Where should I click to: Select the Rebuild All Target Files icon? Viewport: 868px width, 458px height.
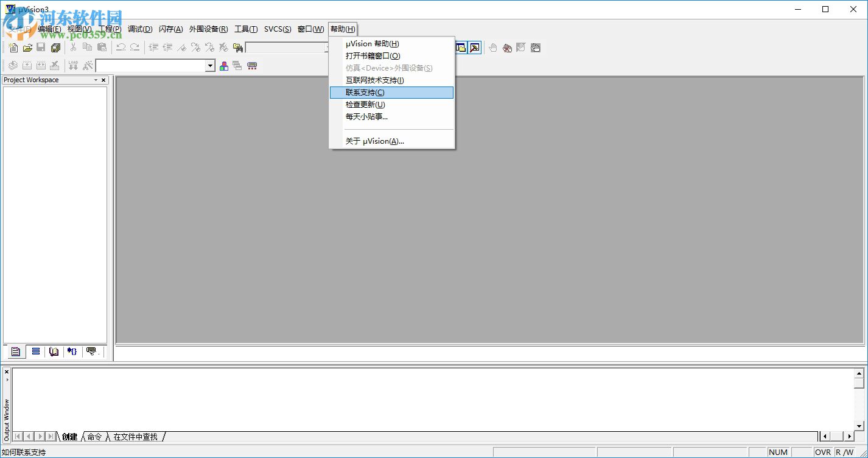(x=40, y=65)
